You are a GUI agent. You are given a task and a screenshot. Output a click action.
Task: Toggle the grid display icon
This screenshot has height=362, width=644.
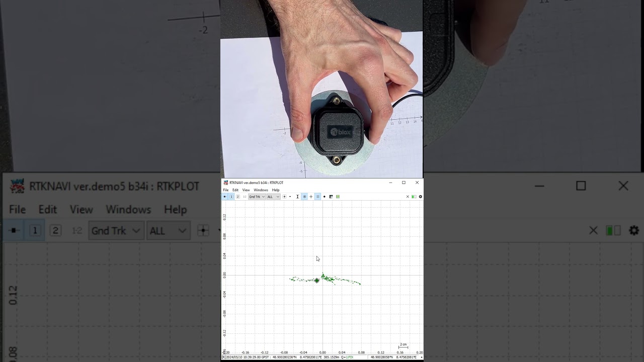click(x=317, y=197)
